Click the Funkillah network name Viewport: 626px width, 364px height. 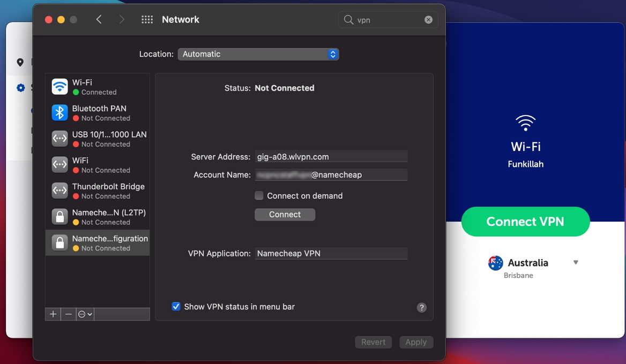click(x=525, y=164)
